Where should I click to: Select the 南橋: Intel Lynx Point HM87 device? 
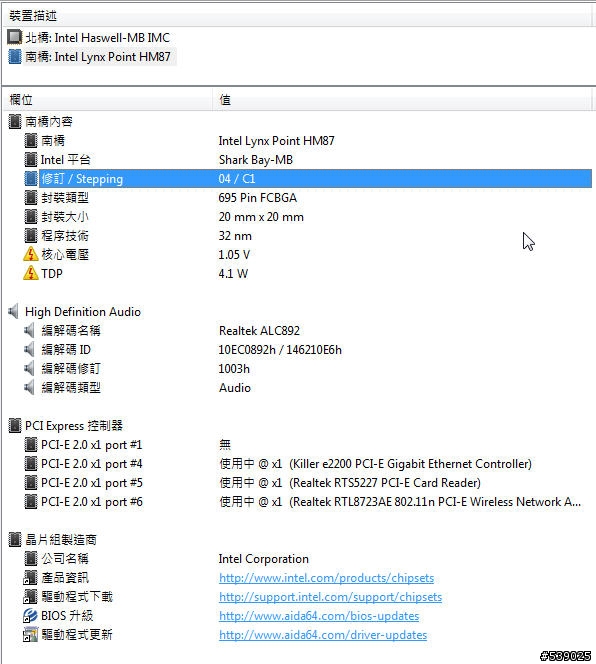pyautogui.click(x=98, y=57)
